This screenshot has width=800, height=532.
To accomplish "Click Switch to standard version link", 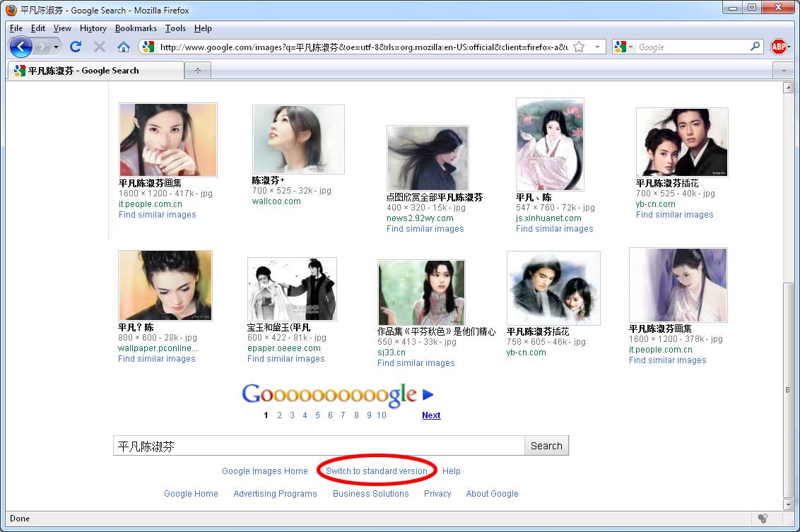I will (x=377, y=471).
